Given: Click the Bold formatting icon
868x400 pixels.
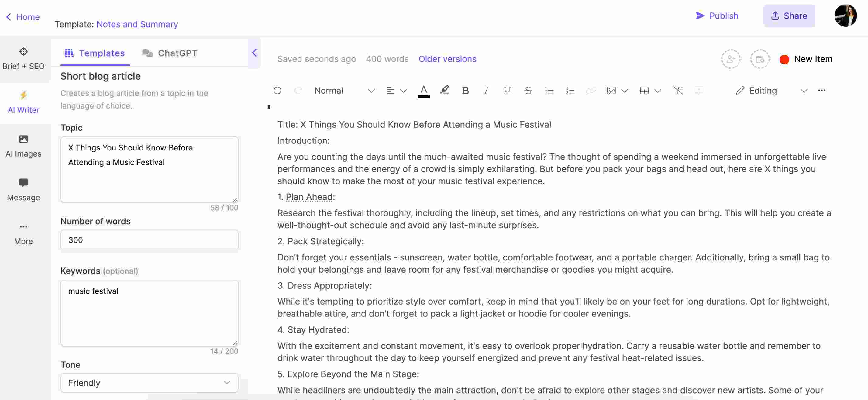Looking at the screenshot, I should pos(464,90).
